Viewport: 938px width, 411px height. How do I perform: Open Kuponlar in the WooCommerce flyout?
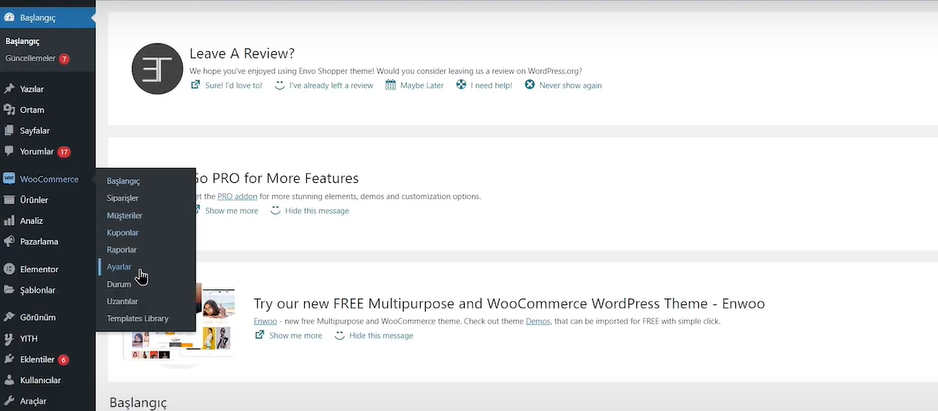point(123,233)
